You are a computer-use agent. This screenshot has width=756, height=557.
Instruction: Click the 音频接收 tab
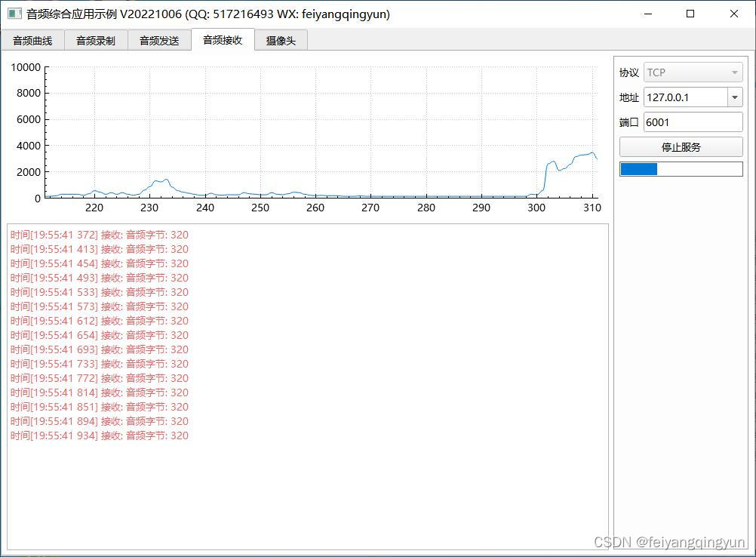[x=223, y=39]
